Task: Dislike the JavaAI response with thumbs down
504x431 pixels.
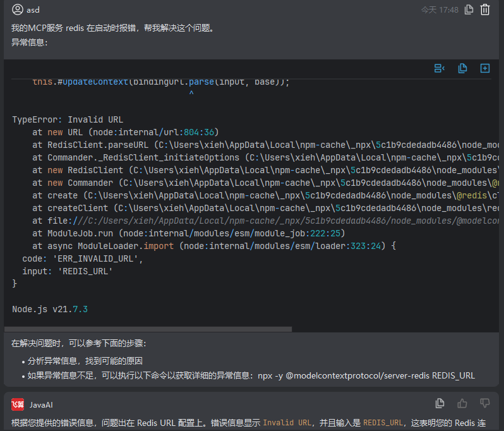Action: click(485, 403)
